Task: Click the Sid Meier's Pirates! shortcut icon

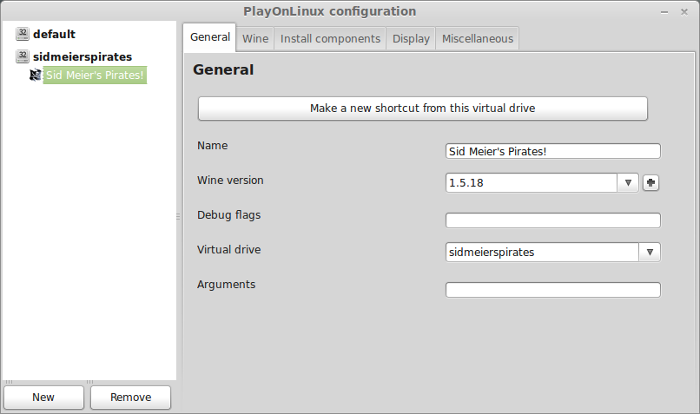Action: point(35,75)
